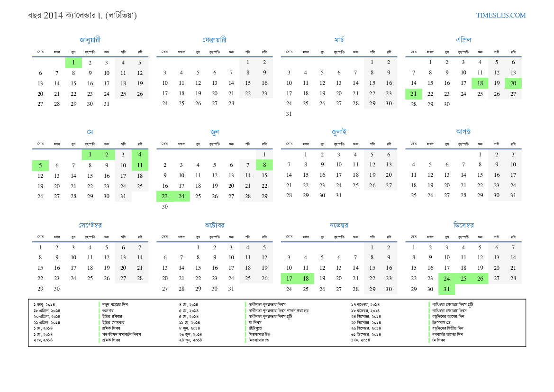Click date 14 in the জুলাই calendar
This screenshot has width=554, height=392.
(x=289, y=175)
